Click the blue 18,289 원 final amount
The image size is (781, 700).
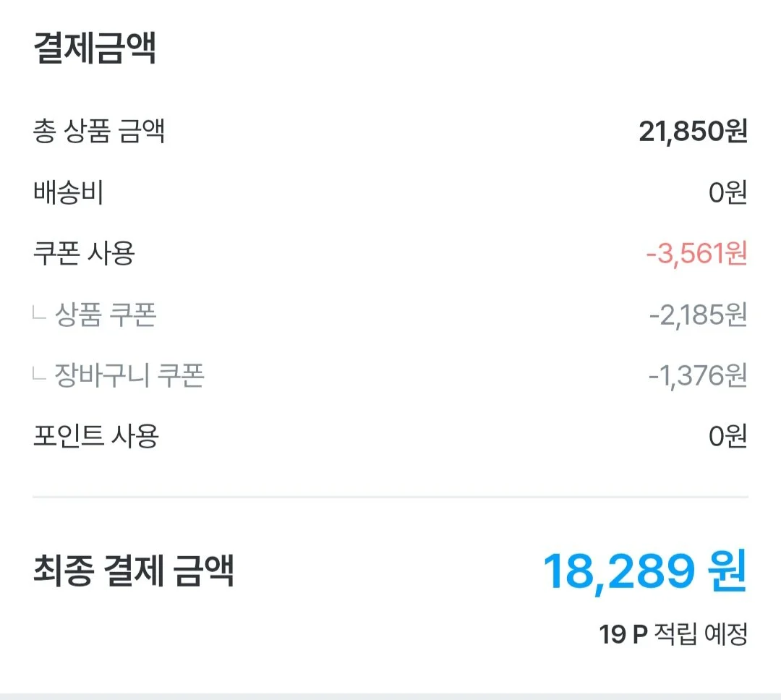pos(646,571)
